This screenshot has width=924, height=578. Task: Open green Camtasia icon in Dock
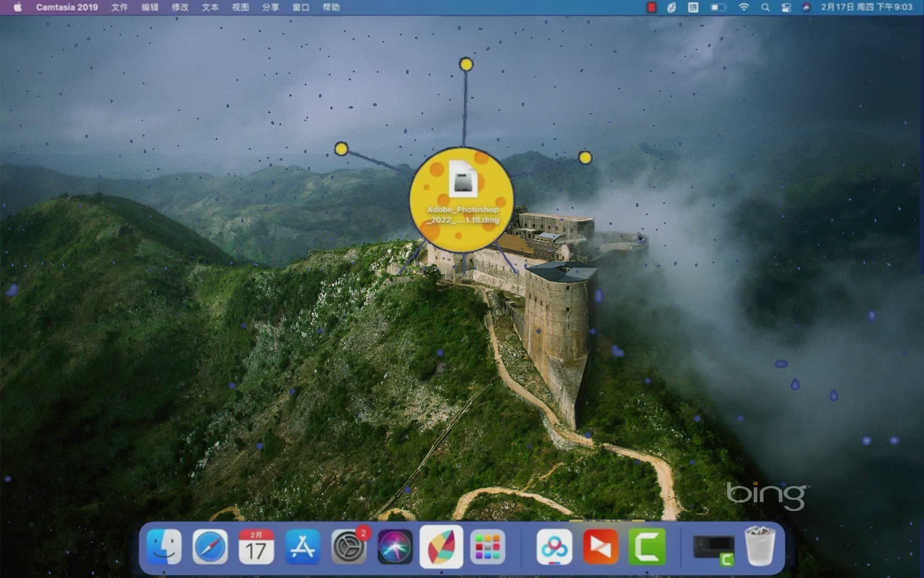[647, 546]
